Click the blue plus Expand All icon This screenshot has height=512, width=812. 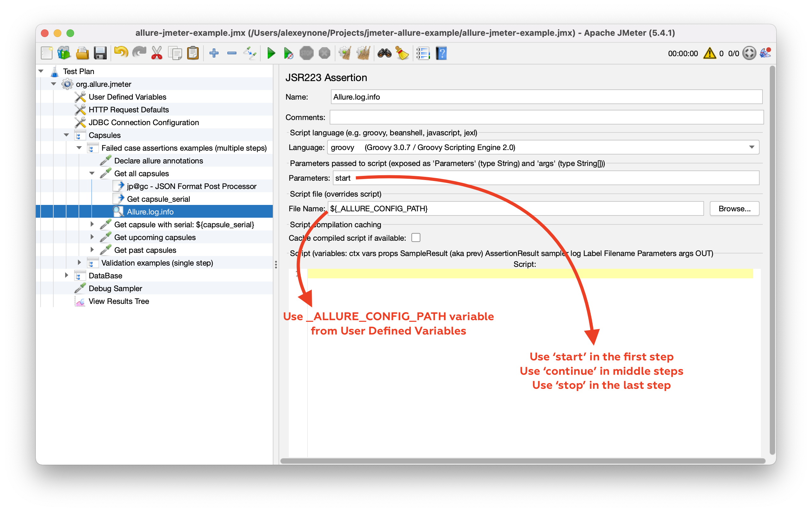(214, 53)
